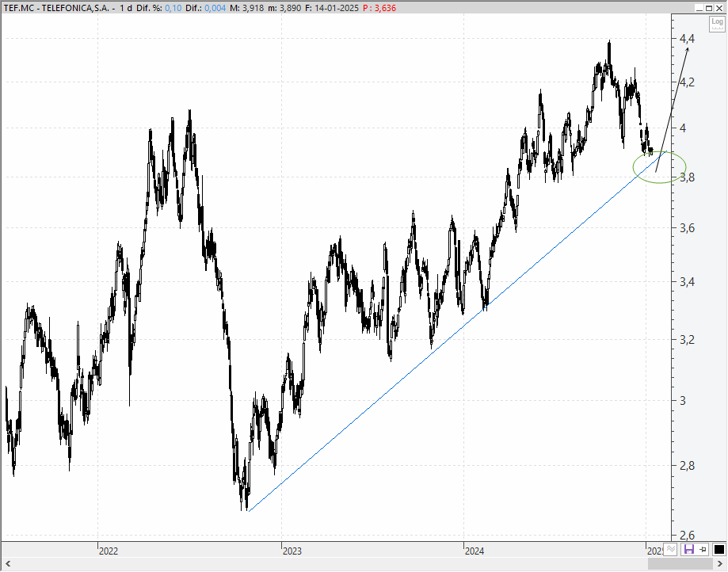Toggle the Log scale button
The image size is (728, 572).
coord(717,24)
